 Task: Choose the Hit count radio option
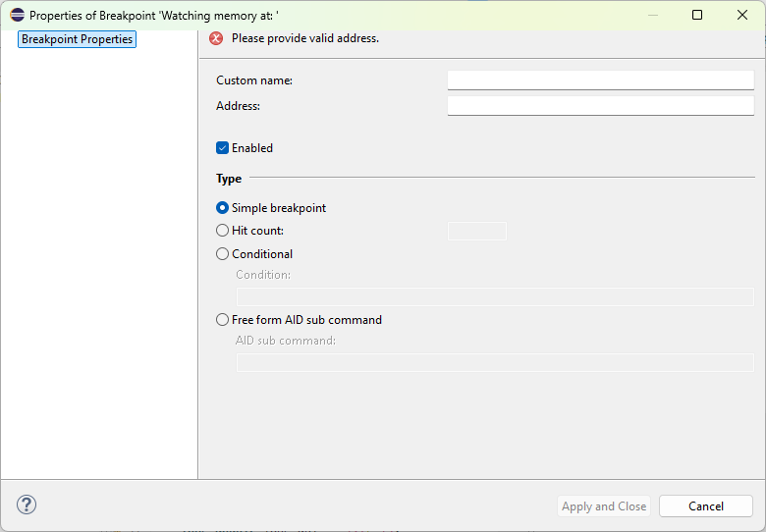222,231
